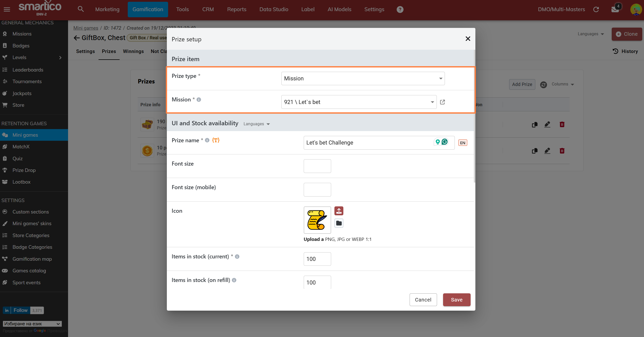Open the help question mark icon
Image resolution: width=644 pixels, height=337 pixels.
pos(400,9)
